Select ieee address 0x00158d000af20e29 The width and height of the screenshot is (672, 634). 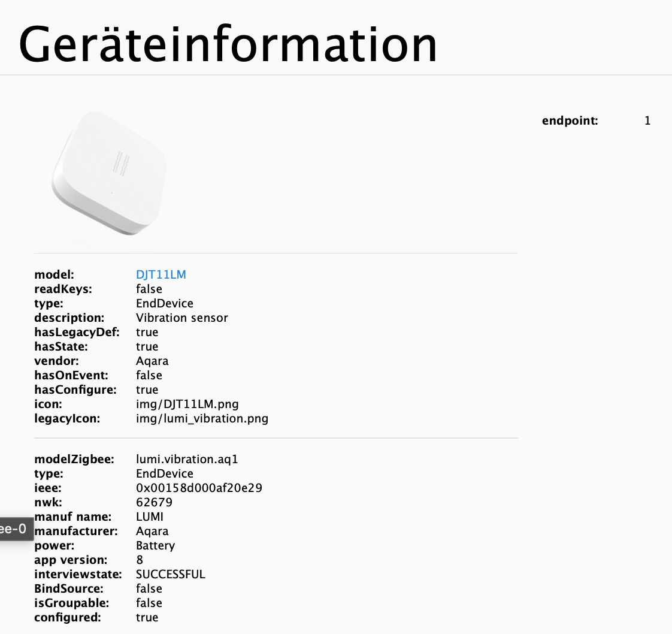pyautogui.click(x=199, y=488)
